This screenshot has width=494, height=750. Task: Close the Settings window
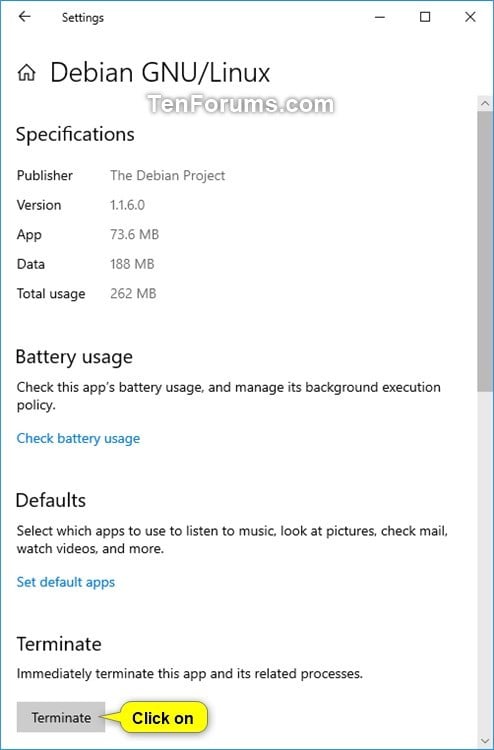pos(470,17)
